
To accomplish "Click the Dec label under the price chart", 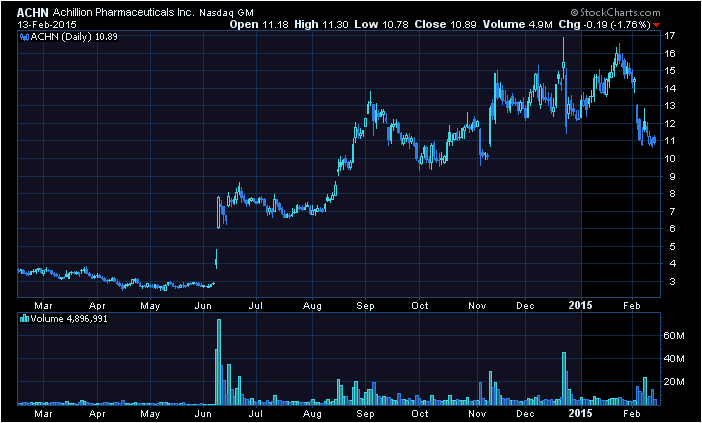I will tap(526, 306).
